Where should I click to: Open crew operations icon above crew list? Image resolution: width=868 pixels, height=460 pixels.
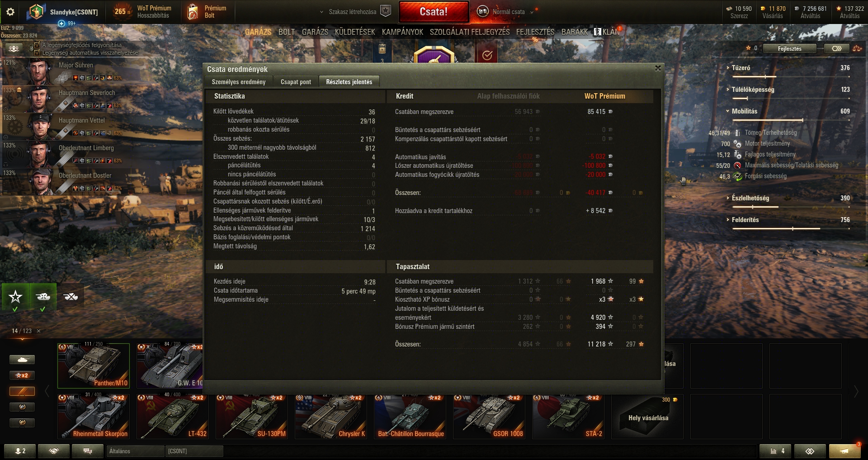click(14, 48)
